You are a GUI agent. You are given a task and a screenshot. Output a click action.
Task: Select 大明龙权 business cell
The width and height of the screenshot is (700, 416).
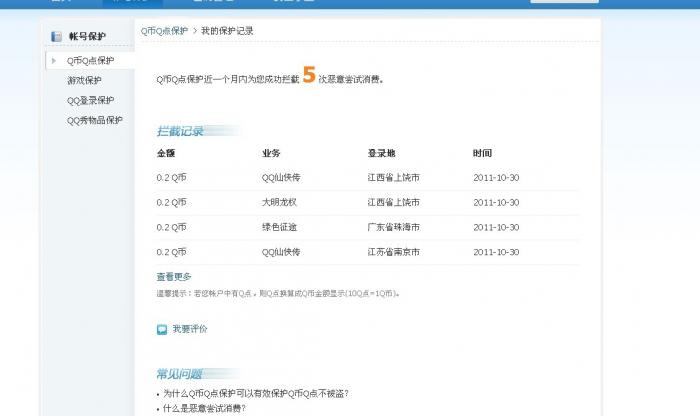coord(279,202)
